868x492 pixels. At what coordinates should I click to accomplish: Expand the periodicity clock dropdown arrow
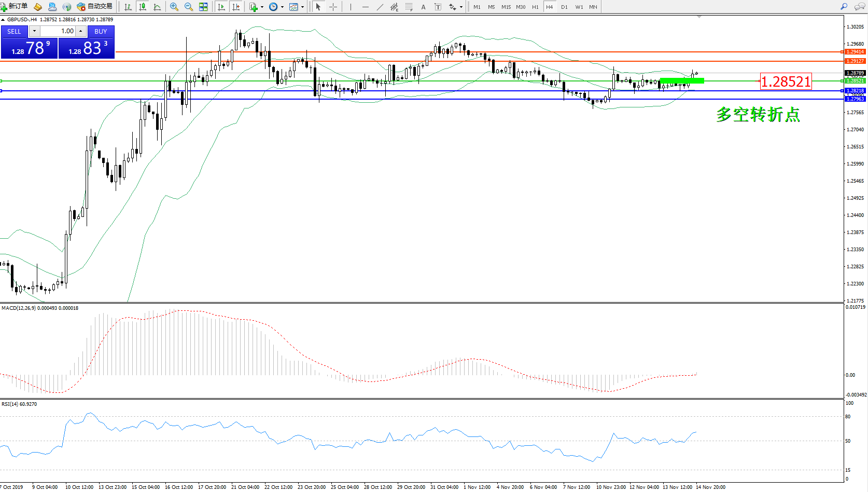282,7
